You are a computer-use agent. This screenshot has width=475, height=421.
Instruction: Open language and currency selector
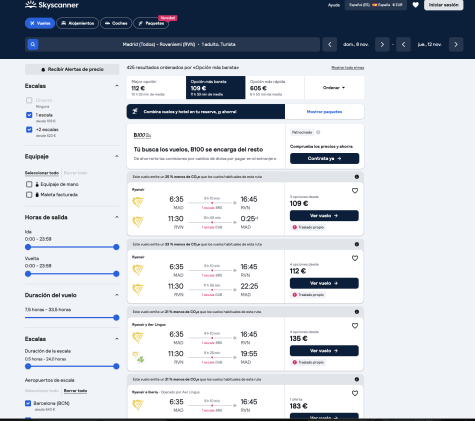pyautogui.click(x=376, y=5)
